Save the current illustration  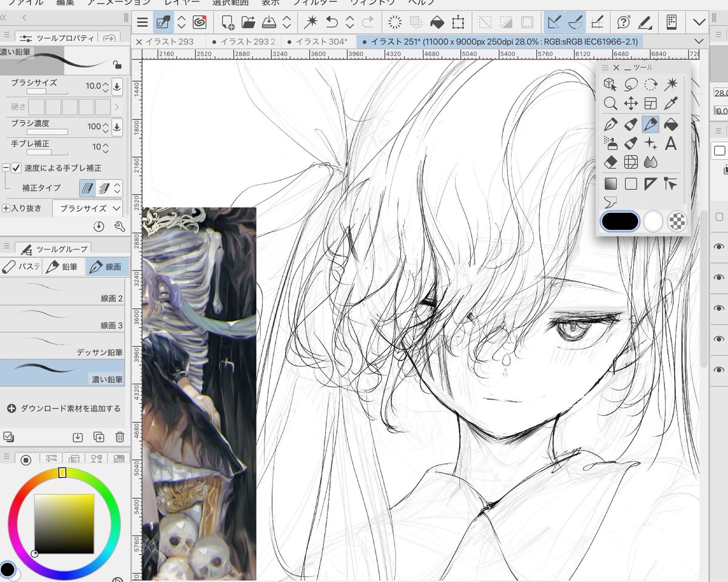269,22
